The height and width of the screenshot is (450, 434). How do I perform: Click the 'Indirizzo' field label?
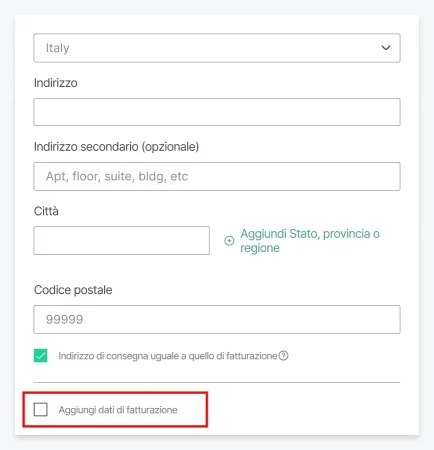56,83
